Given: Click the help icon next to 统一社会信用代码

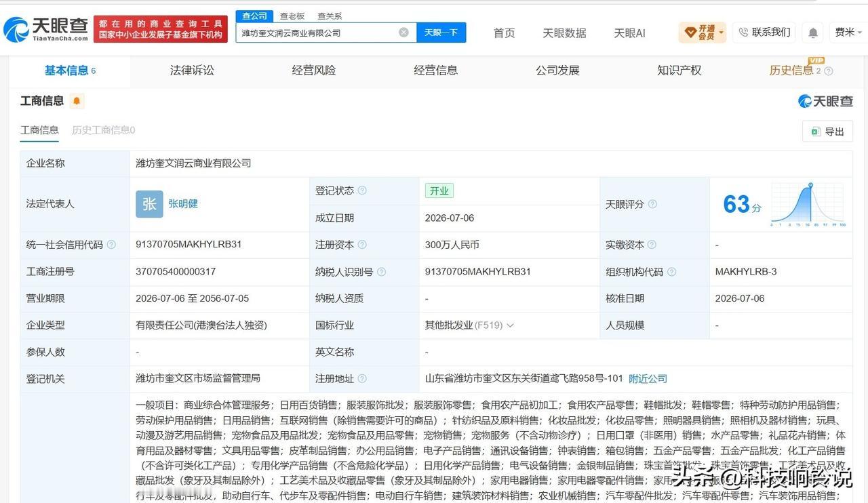Looking at the screenshot, I should (x=111, y=245).
